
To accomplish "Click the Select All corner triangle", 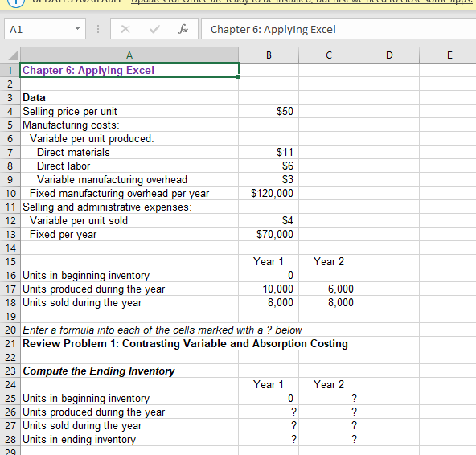I will tap(13, 55).
